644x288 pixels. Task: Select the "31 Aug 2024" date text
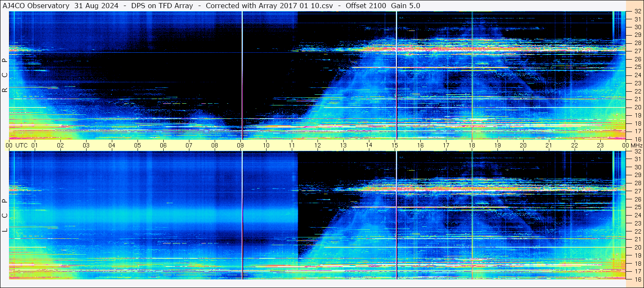tap(97, 6)
